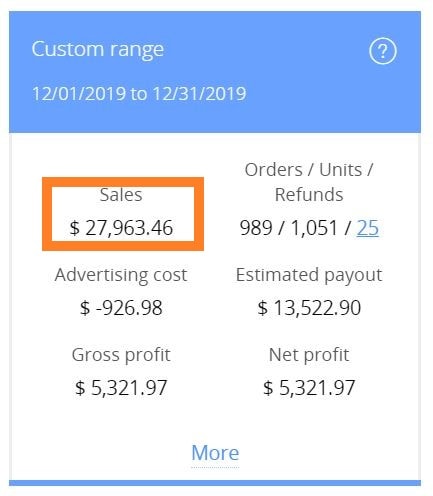Screen dimensions: 433x496
Task: Click the Advertising cost label
Action: [121, 275]
